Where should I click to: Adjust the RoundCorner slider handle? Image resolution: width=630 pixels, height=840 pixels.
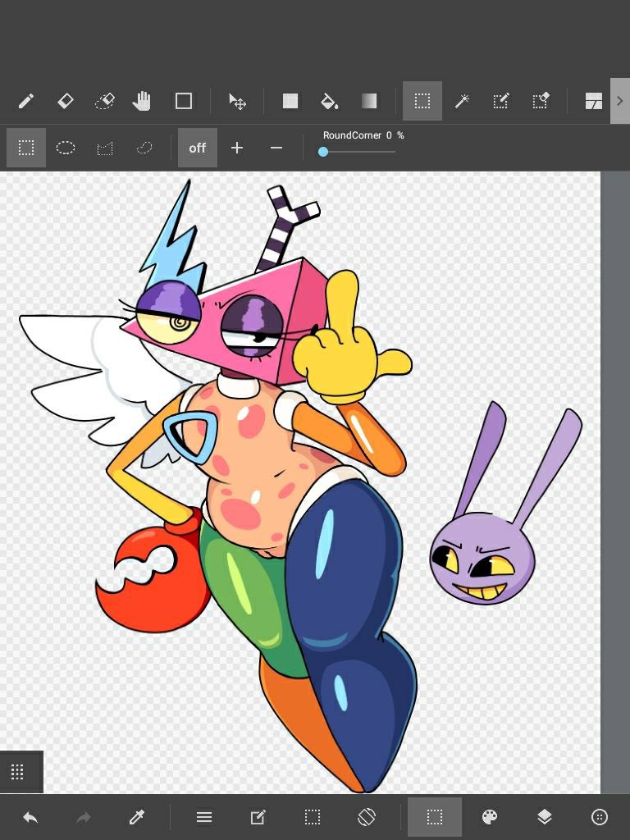[323, 152]
